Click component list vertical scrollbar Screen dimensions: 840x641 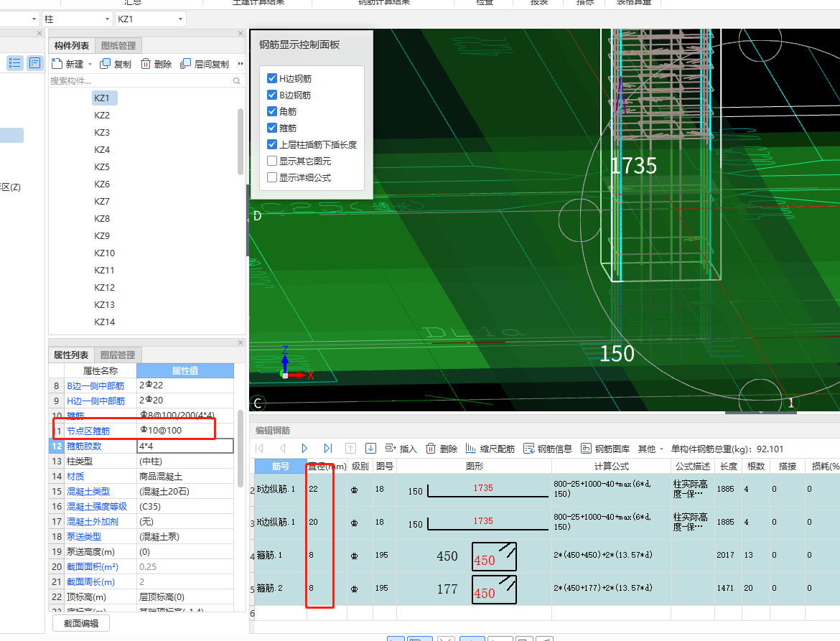pyautogui.click(x=241, y=142)
